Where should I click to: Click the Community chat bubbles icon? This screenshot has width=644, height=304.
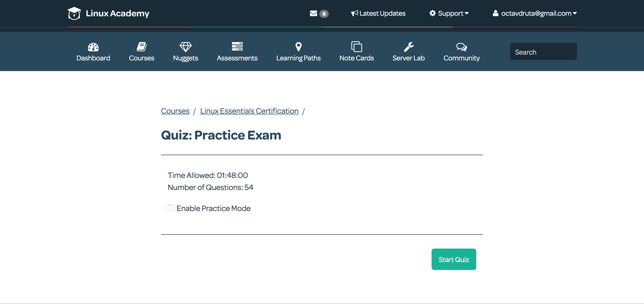pos(462,47)
